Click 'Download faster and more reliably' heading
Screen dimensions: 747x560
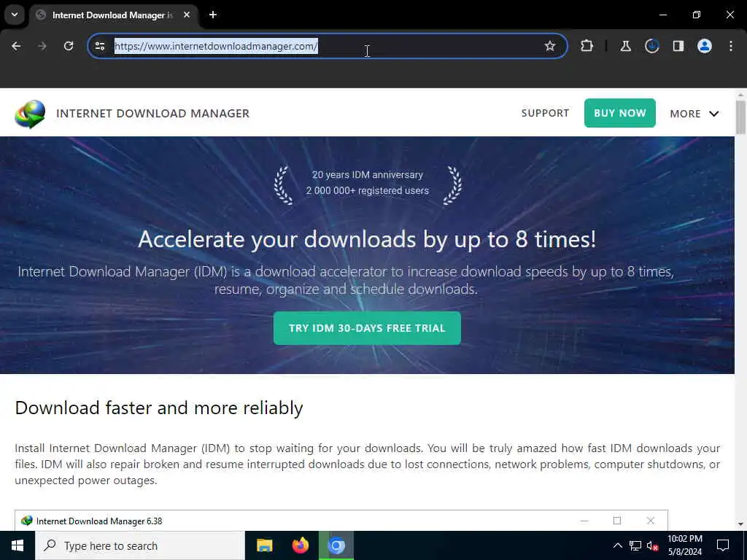[158, 408]
